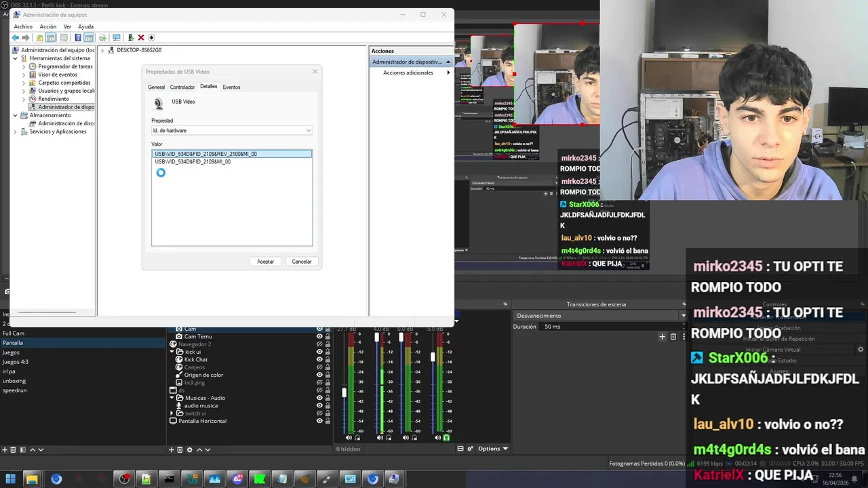Toggle visibility eye for audio musica source

coord(319,405)
